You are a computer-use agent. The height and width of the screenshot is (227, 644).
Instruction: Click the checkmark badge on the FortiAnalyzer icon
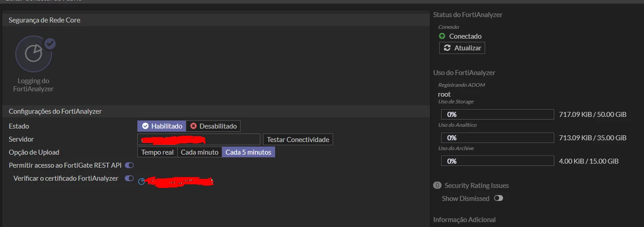pos(50,44)
